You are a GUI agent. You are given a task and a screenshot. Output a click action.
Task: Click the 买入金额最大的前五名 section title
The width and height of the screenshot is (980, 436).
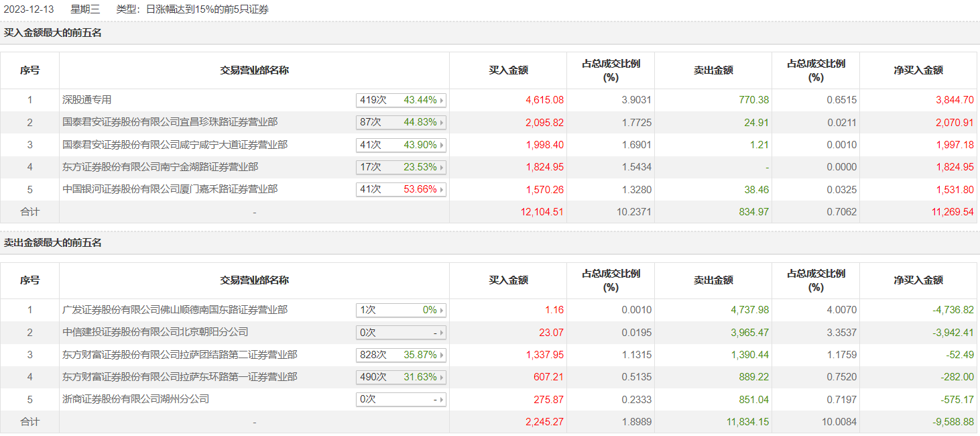click(53, 33)
